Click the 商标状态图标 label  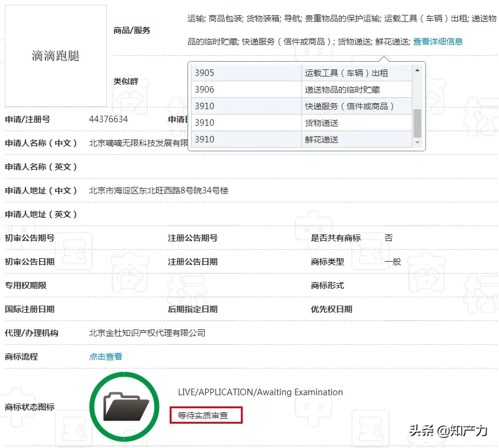point(30,407)
